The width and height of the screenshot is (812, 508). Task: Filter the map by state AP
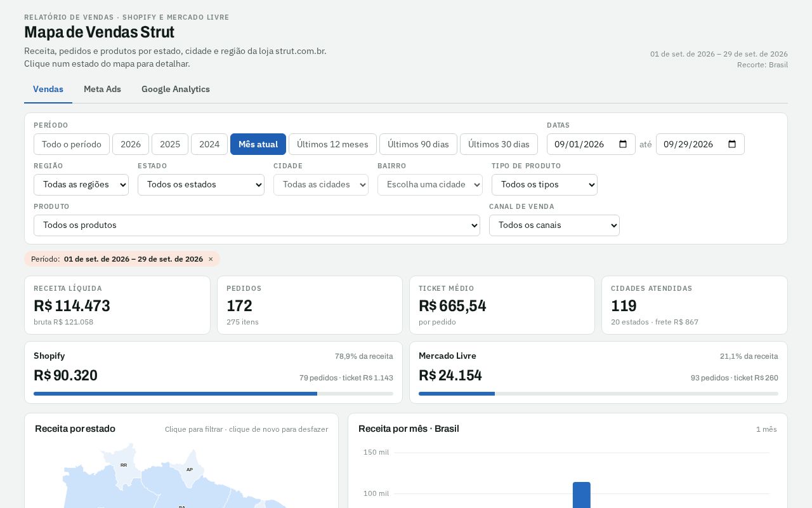pos(189,469)
